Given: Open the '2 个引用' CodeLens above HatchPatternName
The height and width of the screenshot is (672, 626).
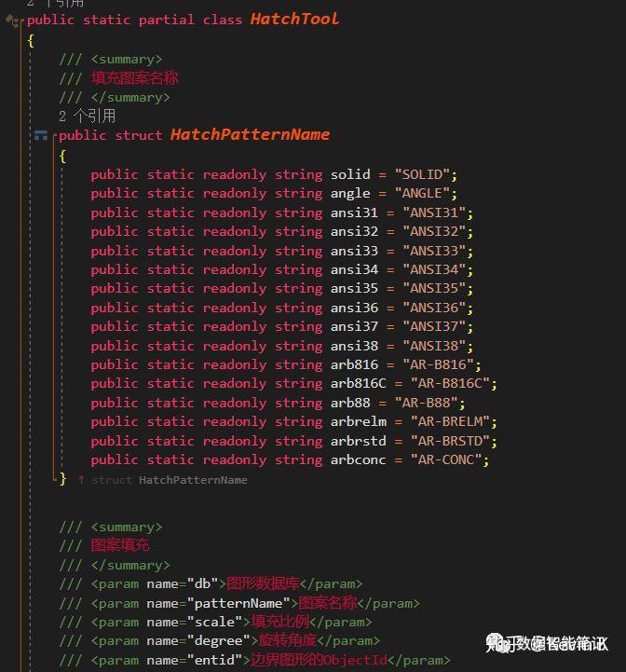Looking at the screenshot, I should (88, 116).
